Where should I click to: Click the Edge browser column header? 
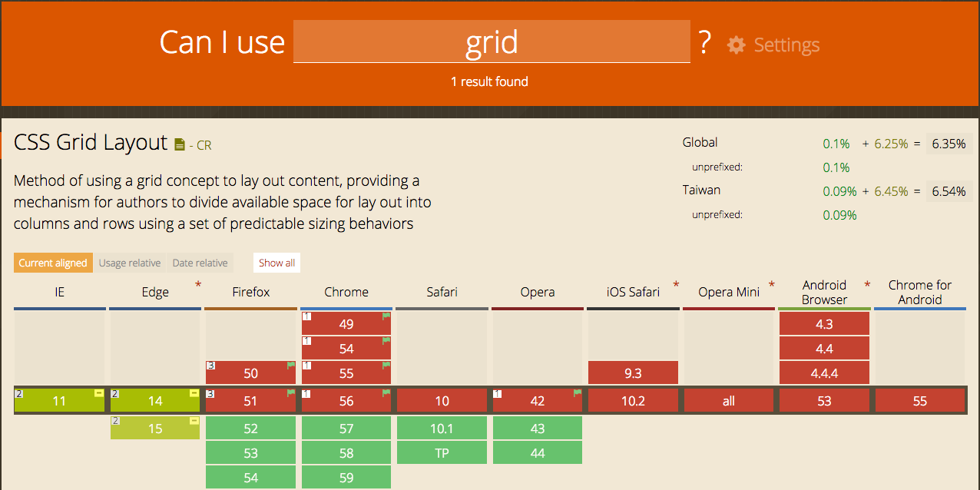(x=155, y=292)
